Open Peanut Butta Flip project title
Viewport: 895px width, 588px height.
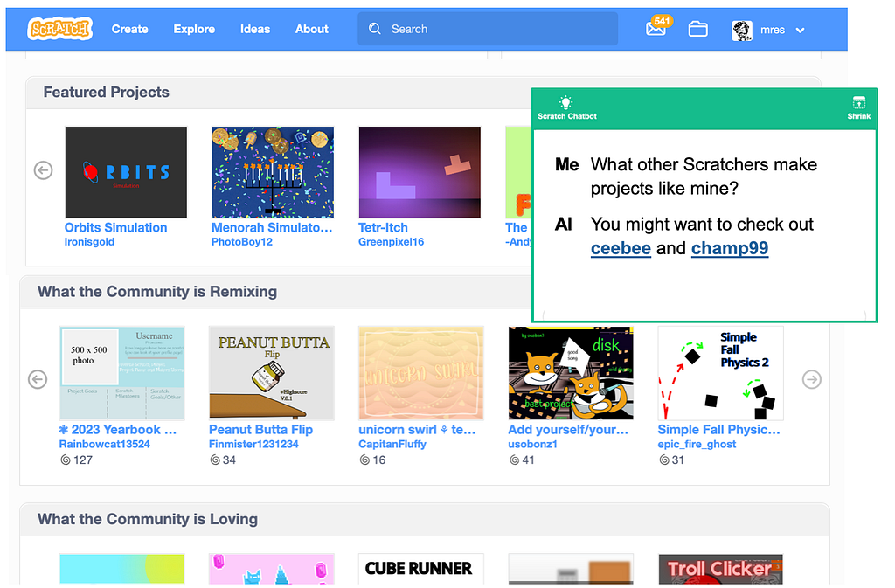[x=260, y=430]
